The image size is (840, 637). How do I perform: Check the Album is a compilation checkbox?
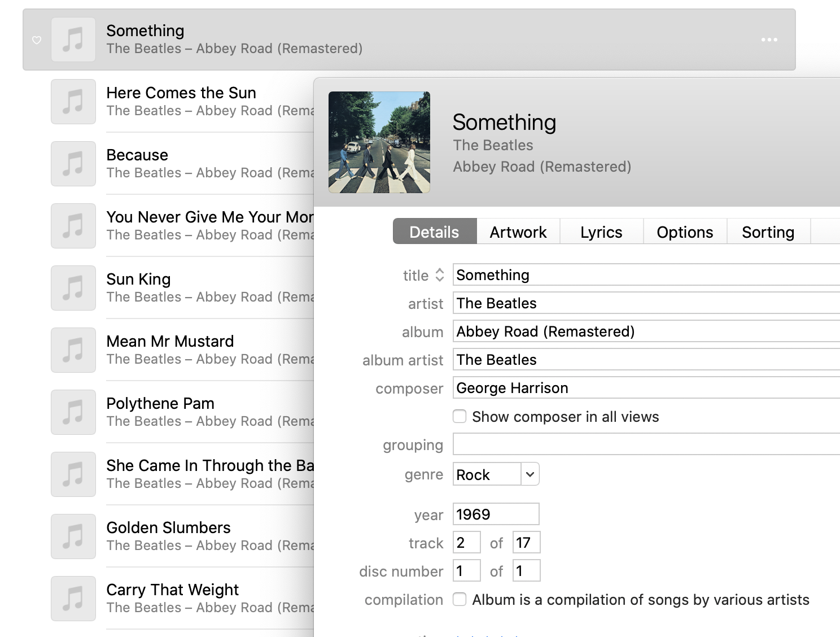[x=460, y=599]
